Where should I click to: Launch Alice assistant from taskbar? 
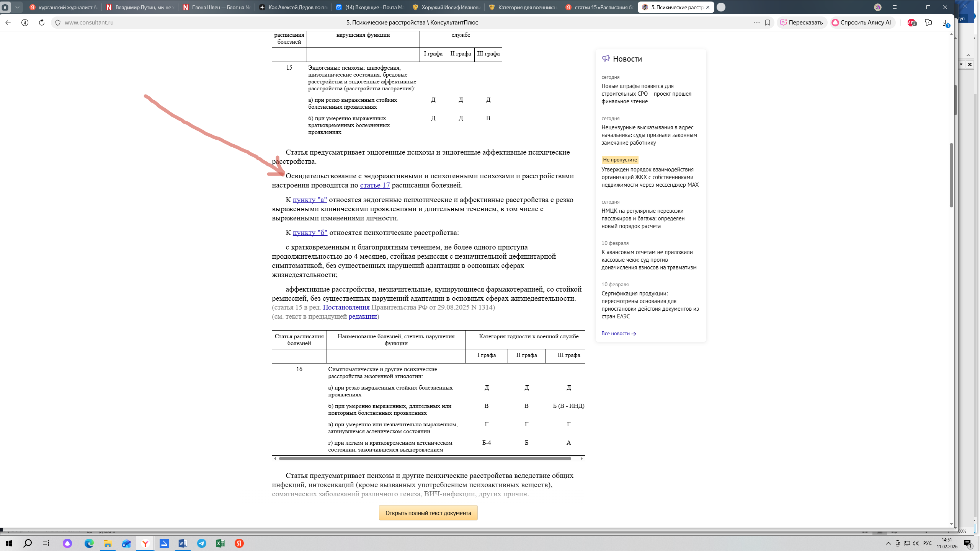coord(67,543)
